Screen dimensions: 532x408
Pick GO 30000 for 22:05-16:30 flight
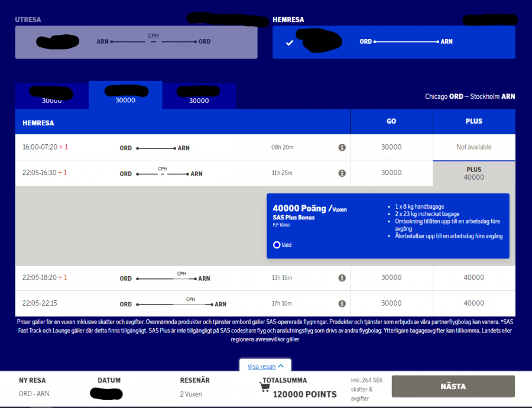coord(391,173)
